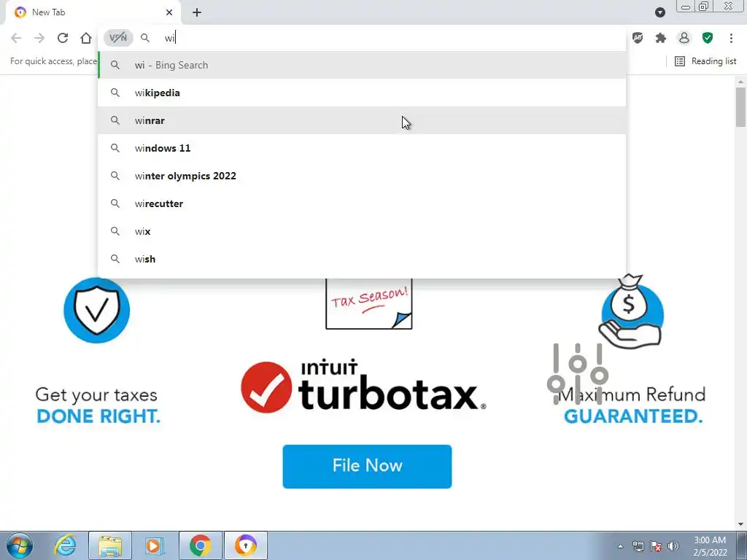This screenshot has height=560, width=747.
Task: Open the Action Center flag icon
Action: (x=656, y=546)
